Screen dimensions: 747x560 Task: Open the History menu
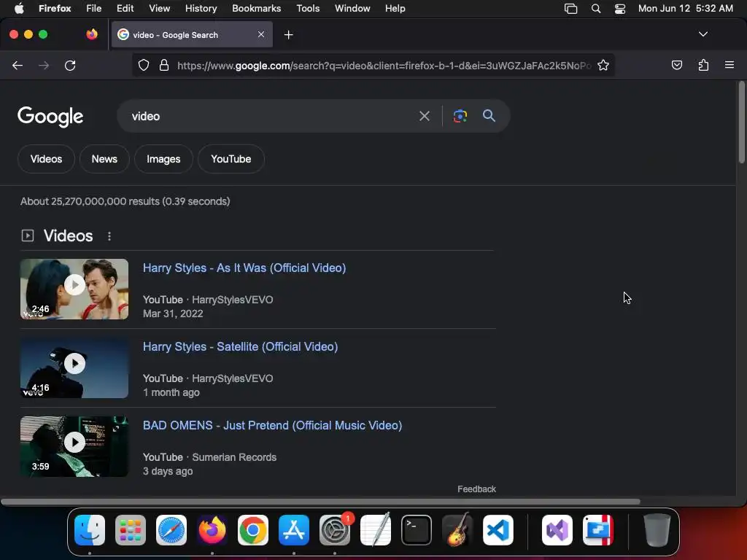point(201,9)
